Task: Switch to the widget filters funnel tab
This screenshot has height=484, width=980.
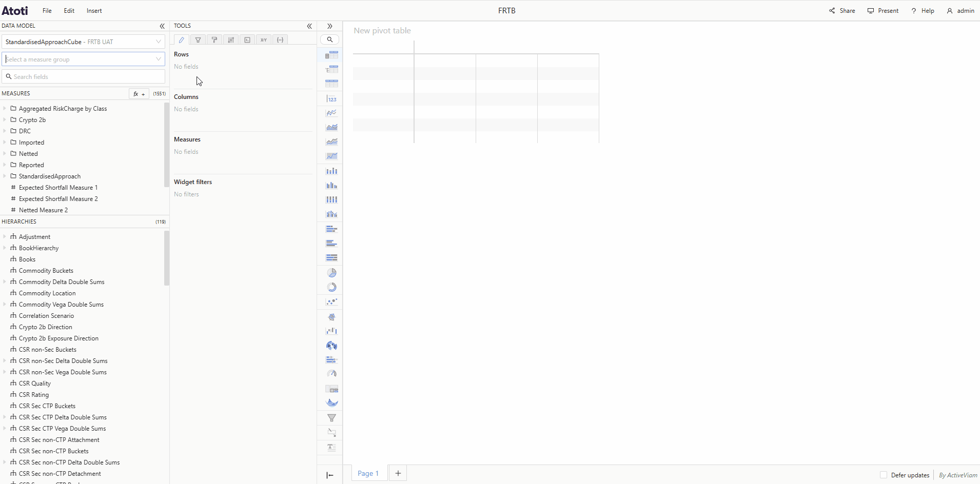Action: 199,39
